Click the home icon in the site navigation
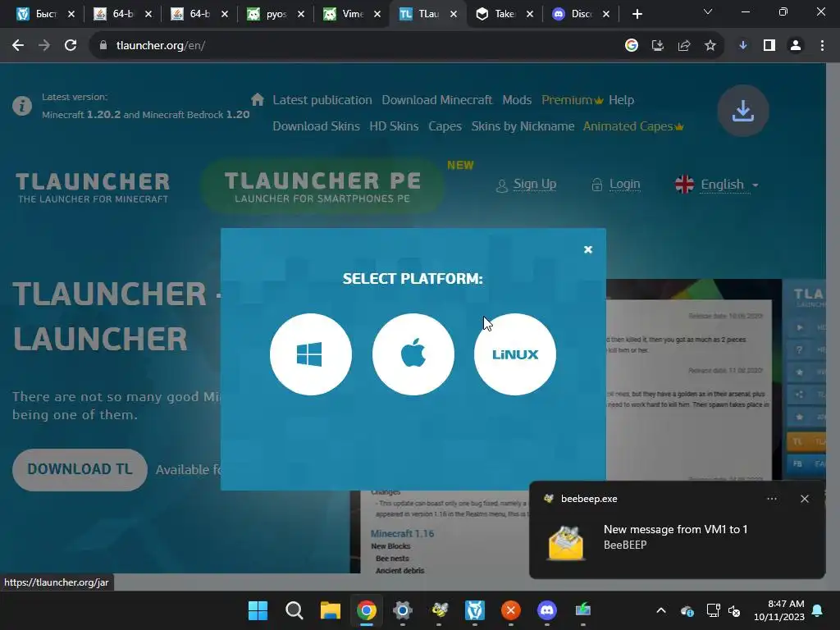Viewport: 840px width, 630px height. [257, 99]
